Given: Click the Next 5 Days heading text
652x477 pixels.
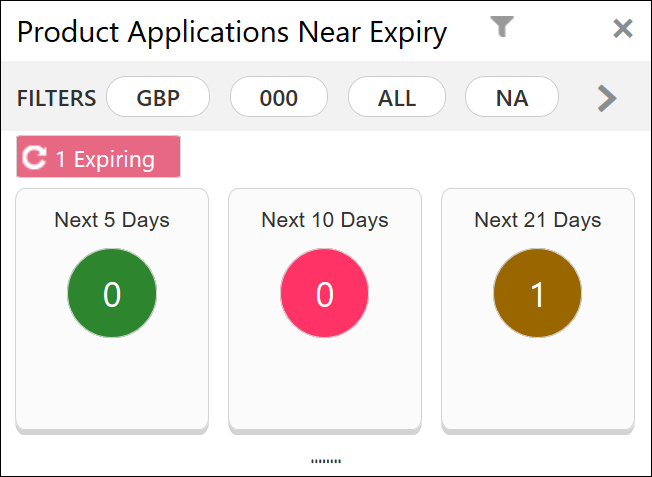Looking at the screenshot, I should [112, 220].
